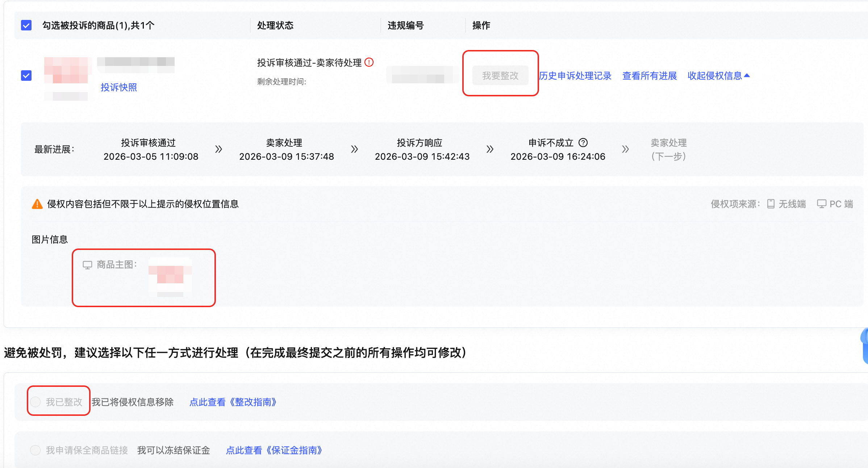Click the 操作 column header
Image resolution: width=868 pixels, height=468 pixels.
pyautogui.click(x=481, y=25)
